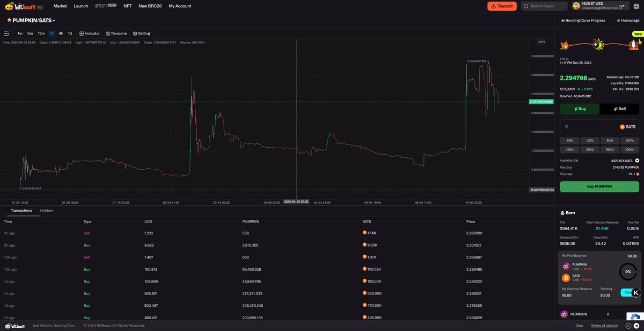Open chart Setting
The width and height of the screenshot is (644, 331).
tap(142, 33)
